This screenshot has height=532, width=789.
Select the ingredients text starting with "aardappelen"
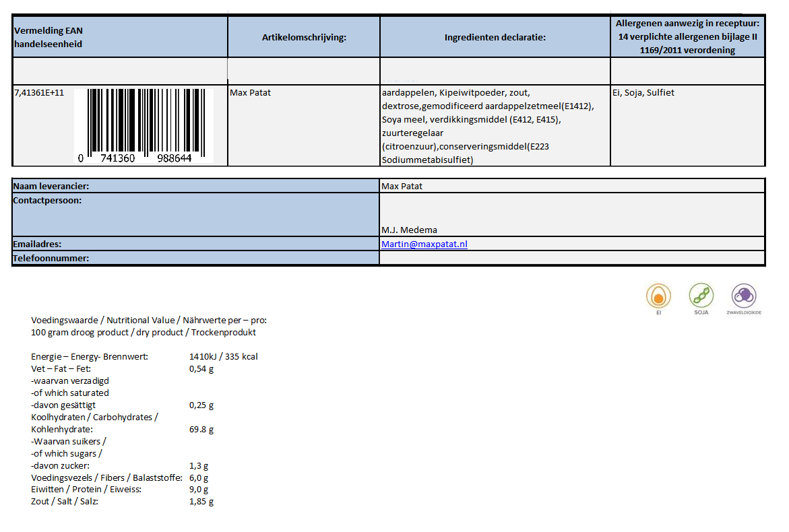tap(488, 126)
